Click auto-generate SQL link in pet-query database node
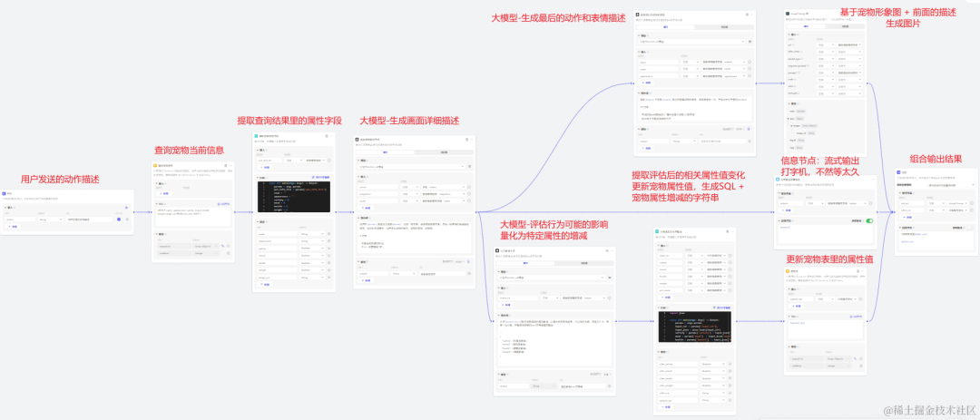This screenshot has width=980, height=420. tap(223, 204)
